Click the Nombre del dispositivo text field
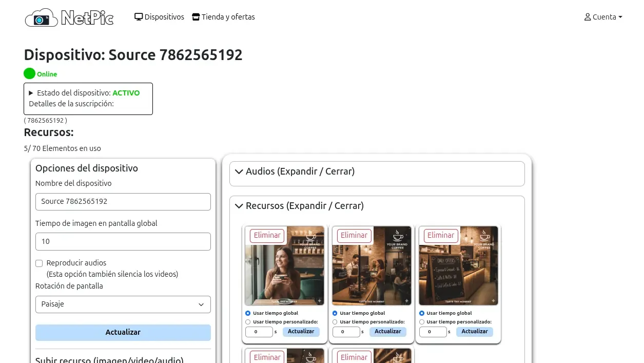 tap(123, 202)
